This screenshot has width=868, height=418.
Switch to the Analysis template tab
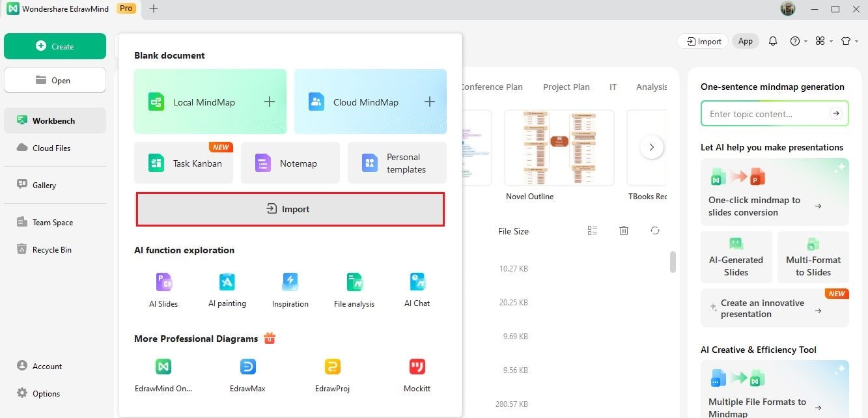651,87
